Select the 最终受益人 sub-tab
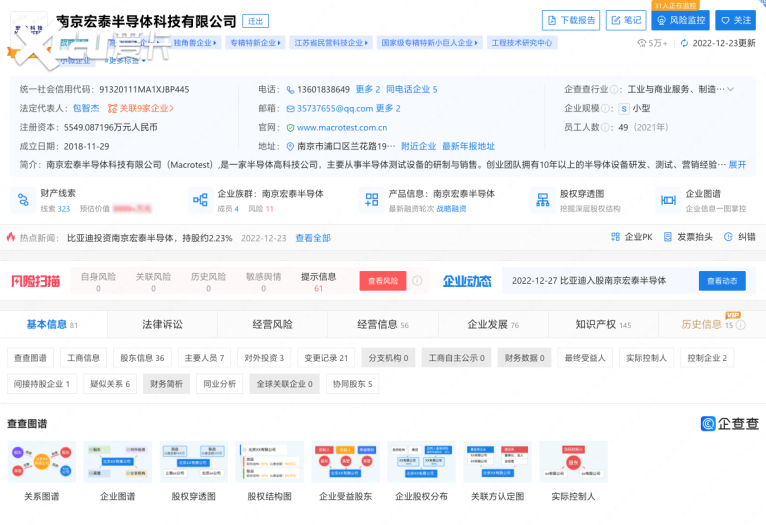 click(585, 358)
